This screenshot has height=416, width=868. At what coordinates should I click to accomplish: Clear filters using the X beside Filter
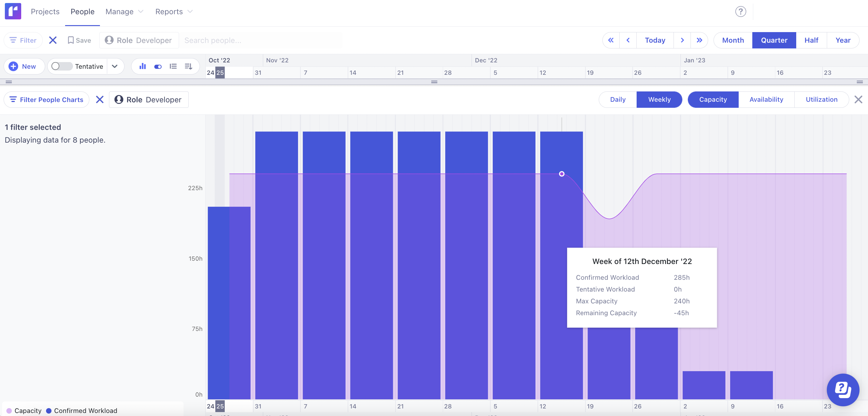53,40
